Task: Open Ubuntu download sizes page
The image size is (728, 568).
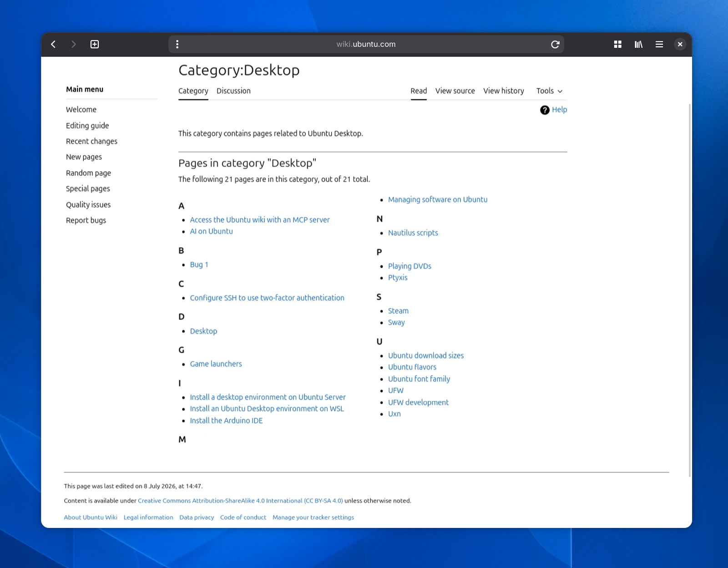Action: 426,355
